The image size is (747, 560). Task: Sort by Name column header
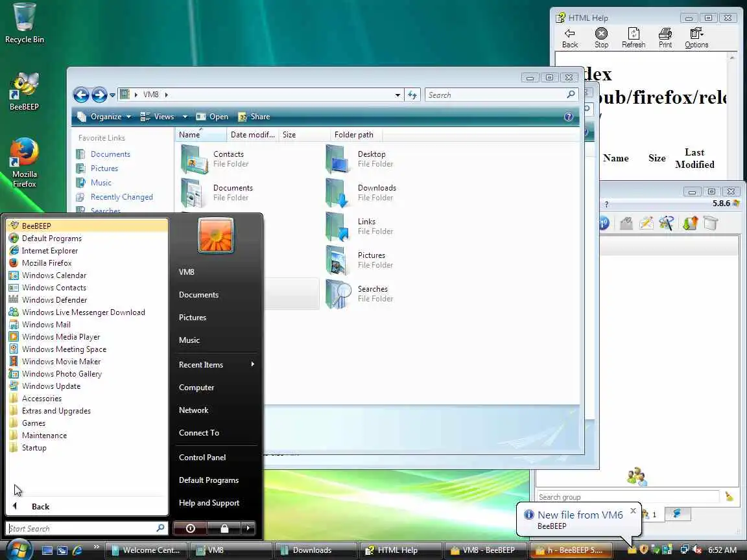coord(200,135)
